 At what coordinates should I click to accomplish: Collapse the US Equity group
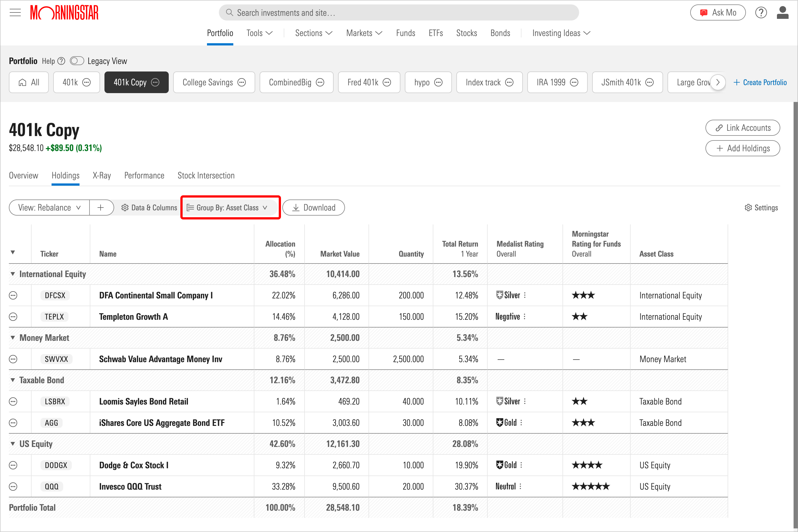12,444
